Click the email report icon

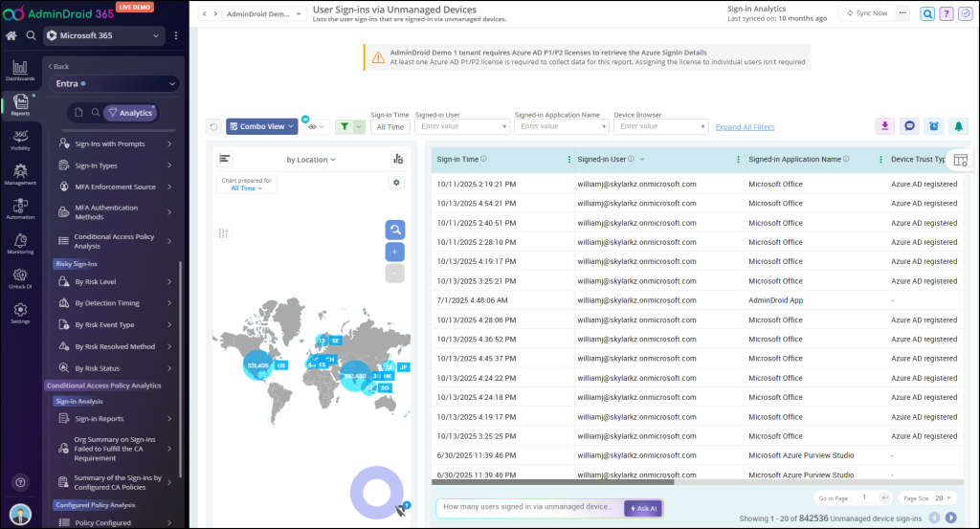(x=909, y=126)
